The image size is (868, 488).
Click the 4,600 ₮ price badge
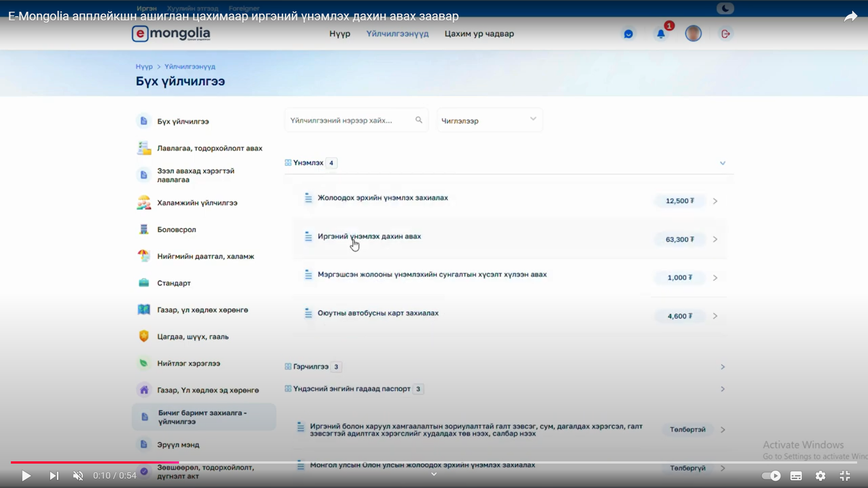point(679,316)
